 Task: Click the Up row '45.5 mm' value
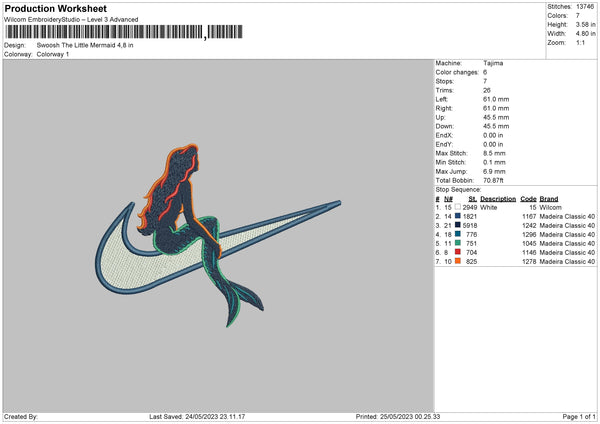tap(496, 117)
